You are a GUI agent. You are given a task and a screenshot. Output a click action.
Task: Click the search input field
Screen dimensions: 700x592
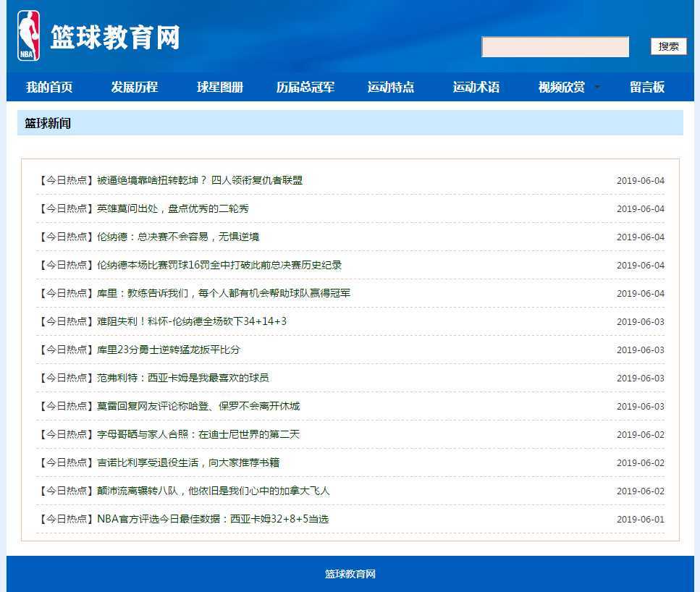pyautogui.click(x=555, y=47)
